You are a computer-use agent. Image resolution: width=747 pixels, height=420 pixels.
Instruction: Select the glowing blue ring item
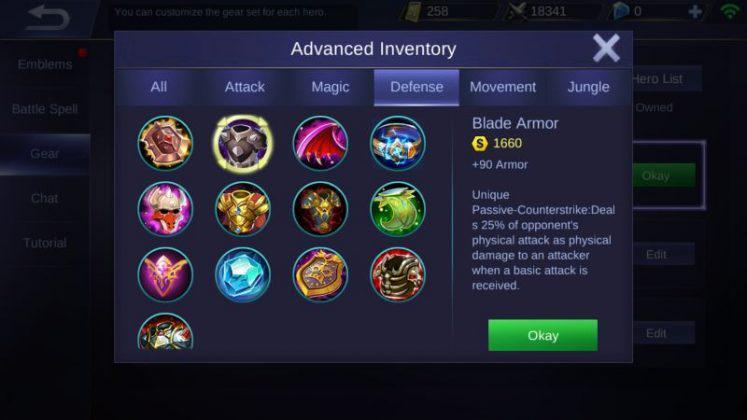(398, 143)
